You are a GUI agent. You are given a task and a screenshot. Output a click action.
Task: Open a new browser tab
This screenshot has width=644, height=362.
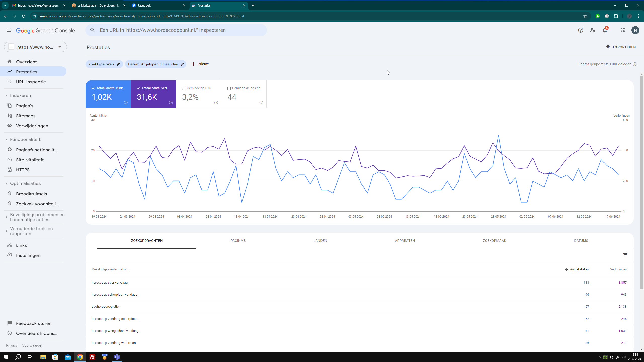click(253, 5)
